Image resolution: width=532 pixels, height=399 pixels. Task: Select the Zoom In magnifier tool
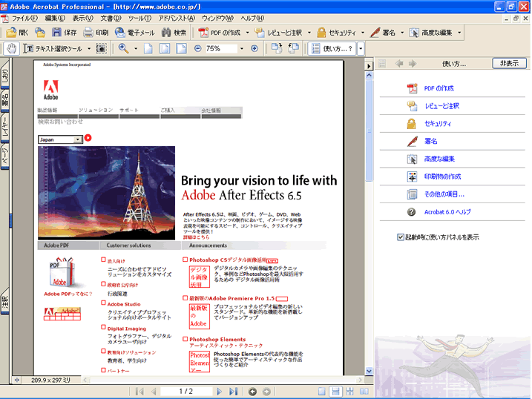[123, 48]
